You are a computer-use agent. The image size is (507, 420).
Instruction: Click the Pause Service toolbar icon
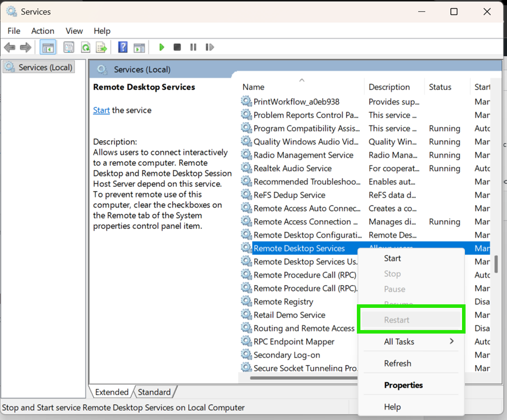193,47
